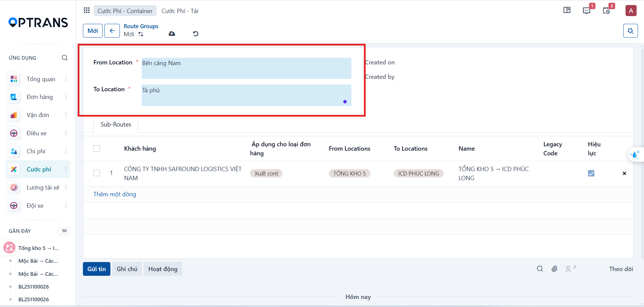Image resolution: width=644 pixels, height=307 pixels.
Task: Open recent item BL251100026 first entry
Action: point(34,287)
